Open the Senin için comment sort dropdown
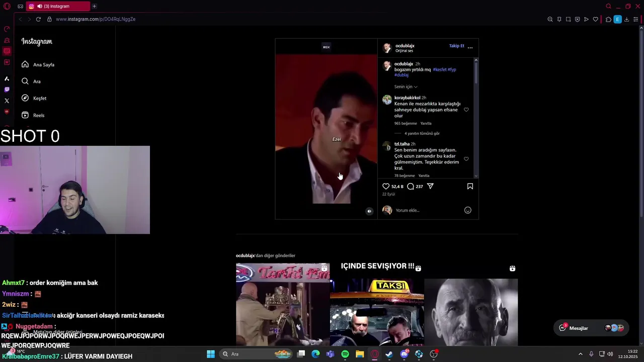The height and width of the screenshot is (362, 644). click(x=406, y=86)
